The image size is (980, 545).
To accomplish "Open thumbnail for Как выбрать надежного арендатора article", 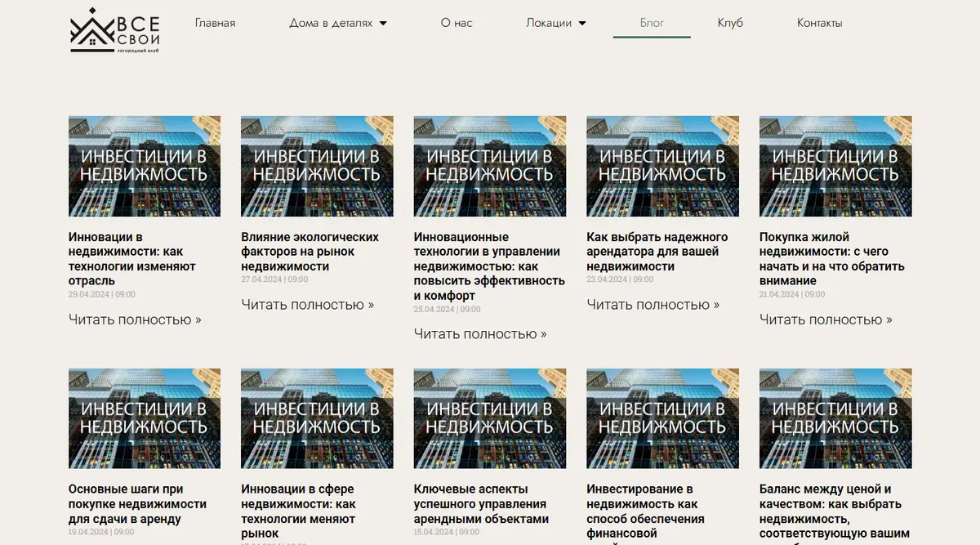I will point(662,166).
